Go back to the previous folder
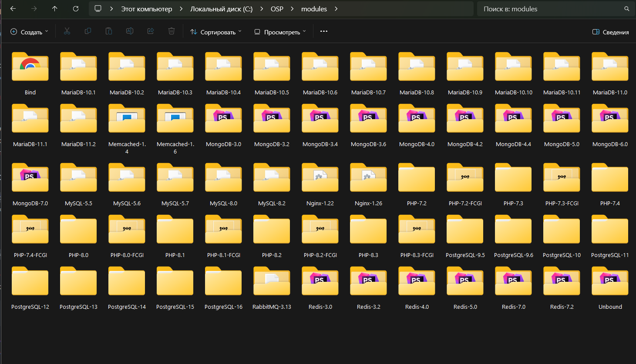 click(x=13, y=9)
